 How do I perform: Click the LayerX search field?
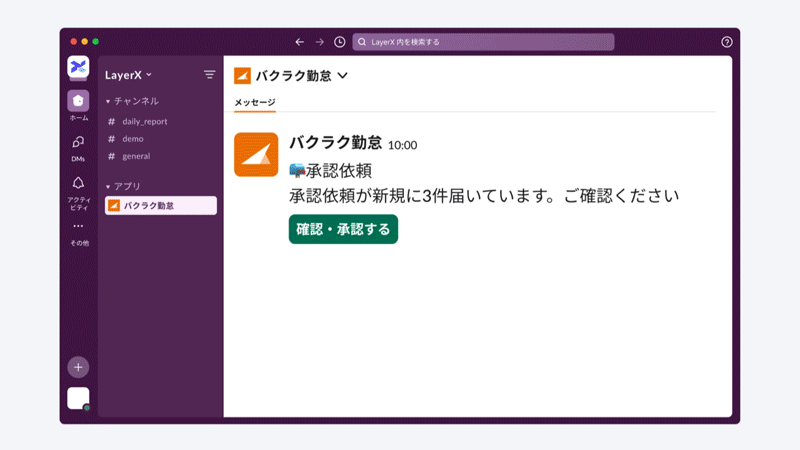click(x=483, y=42)
